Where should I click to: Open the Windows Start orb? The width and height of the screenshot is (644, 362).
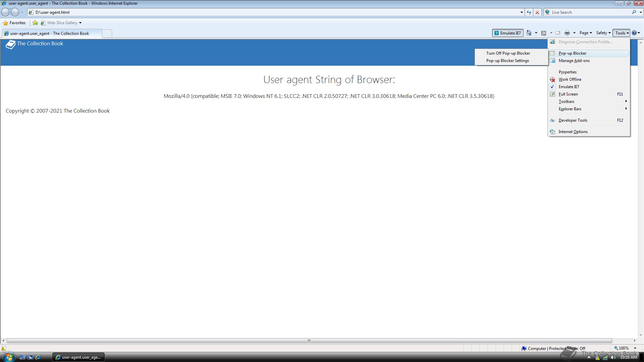pyautogui.click(x=9, y=357)
